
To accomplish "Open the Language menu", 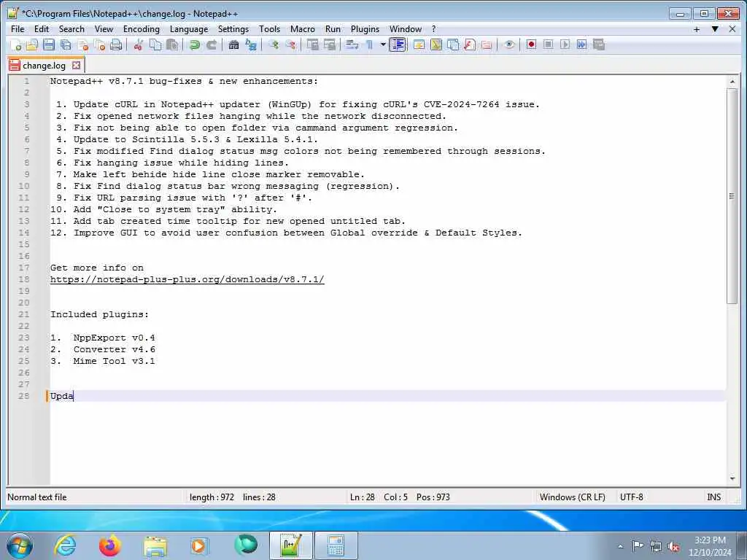I will point(189,29).
